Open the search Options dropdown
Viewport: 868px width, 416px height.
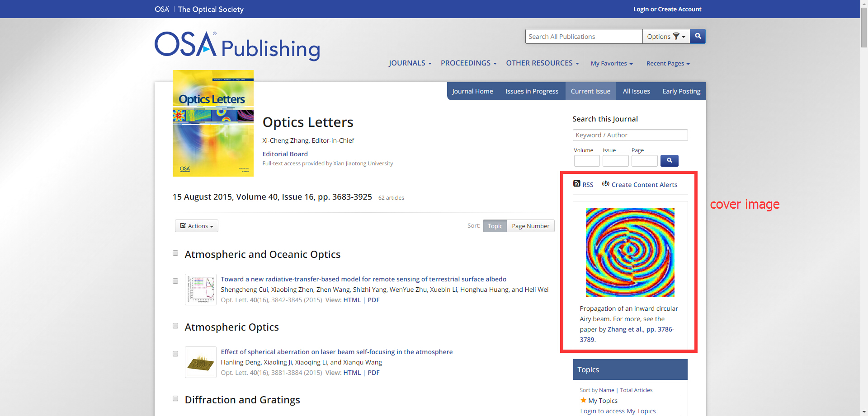(666, 37)
